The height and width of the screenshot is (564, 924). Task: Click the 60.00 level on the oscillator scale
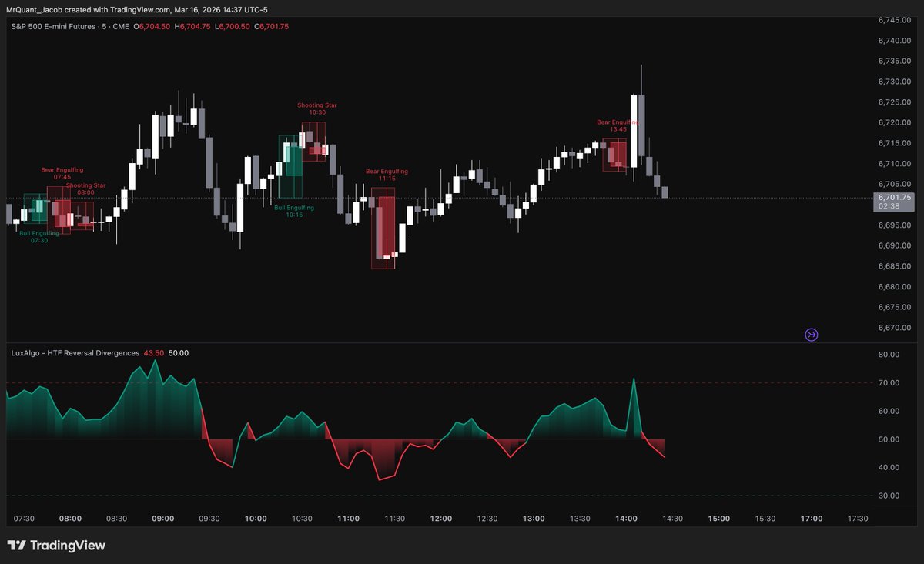coord(889,411)
